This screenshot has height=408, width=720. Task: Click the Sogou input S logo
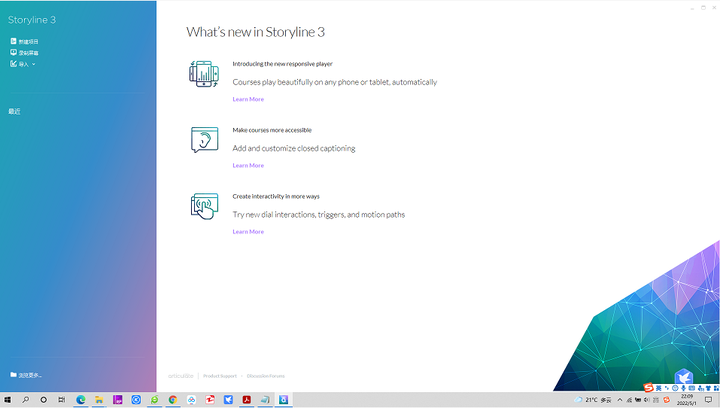point(648,388)
